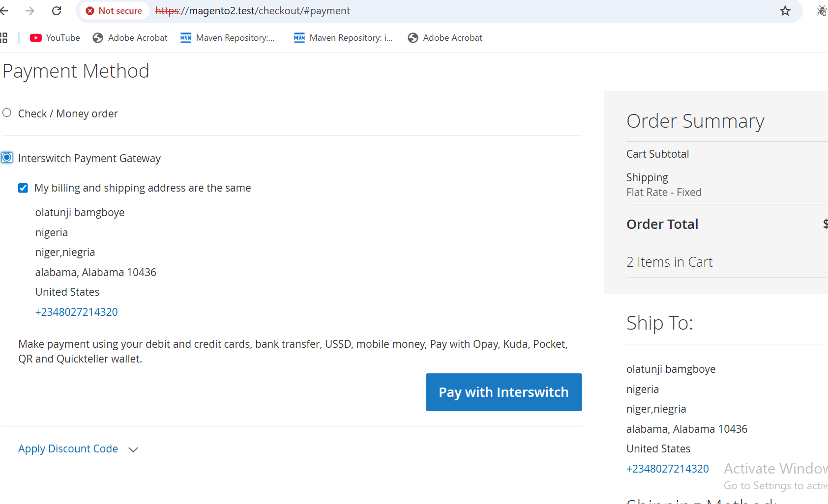This screenshot has height=504, width=828.
Task: Click the billing address phone number link
Action: point(77,312)
